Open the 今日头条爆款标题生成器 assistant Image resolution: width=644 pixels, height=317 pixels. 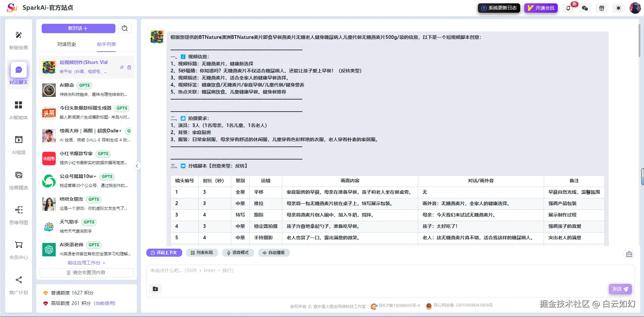[87, 113]
